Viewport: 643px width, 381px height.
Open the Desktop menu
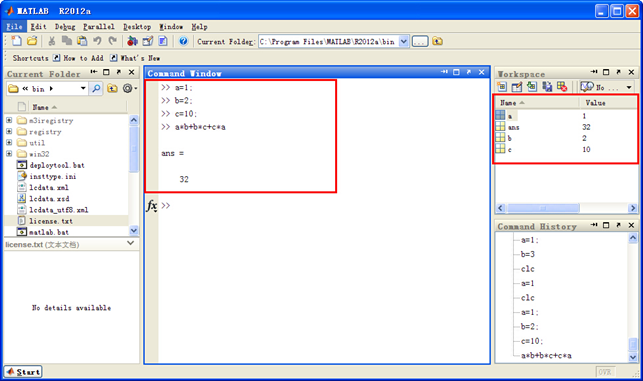[137, 27]
